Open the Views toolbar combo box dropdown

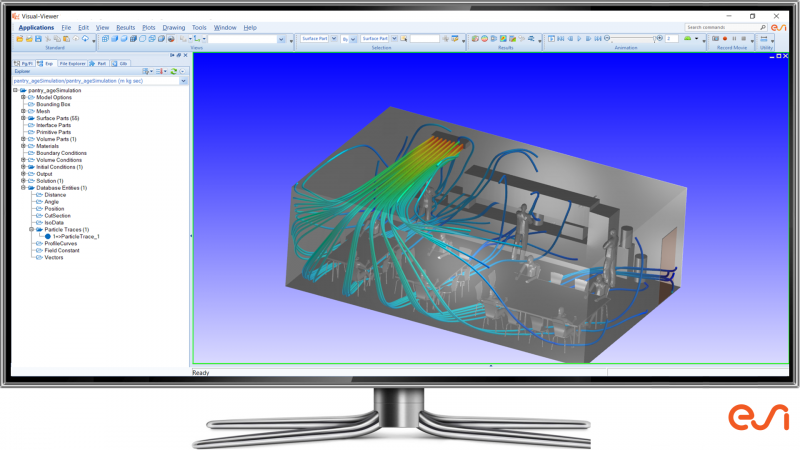click(281, 39)
